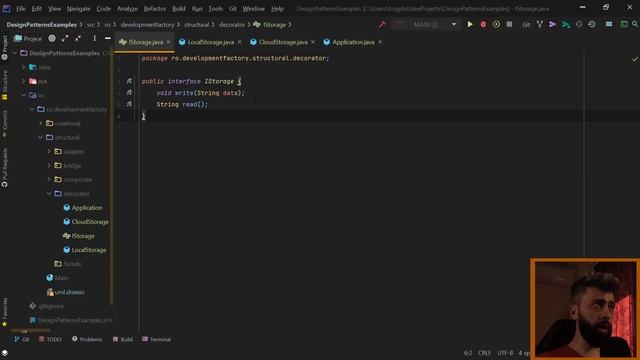The image size is (640, 360).
Task: Stop the running process in the toolbar
Action: (509, 24)
